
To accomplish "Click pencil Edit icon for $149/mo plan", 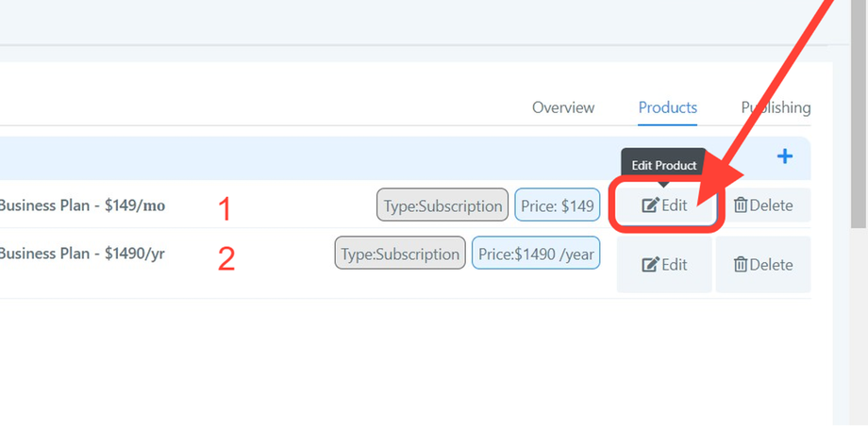I will [650, 205].
